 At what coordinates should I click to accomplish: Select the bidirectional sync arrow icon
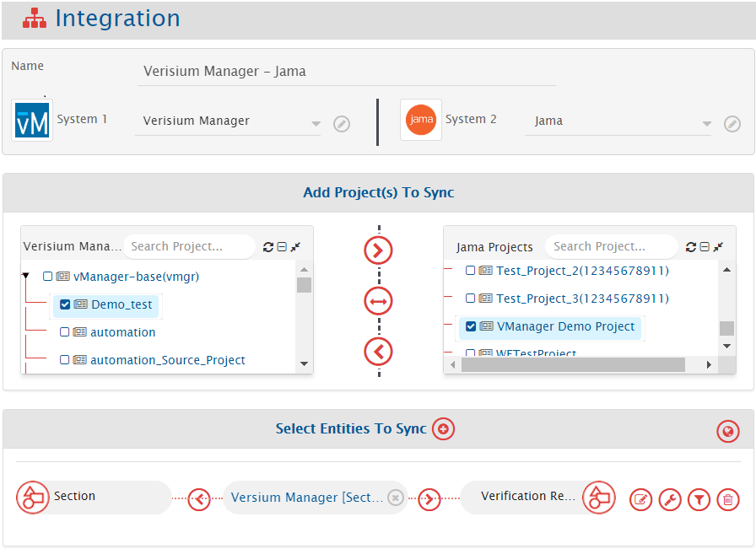point(379,301)
